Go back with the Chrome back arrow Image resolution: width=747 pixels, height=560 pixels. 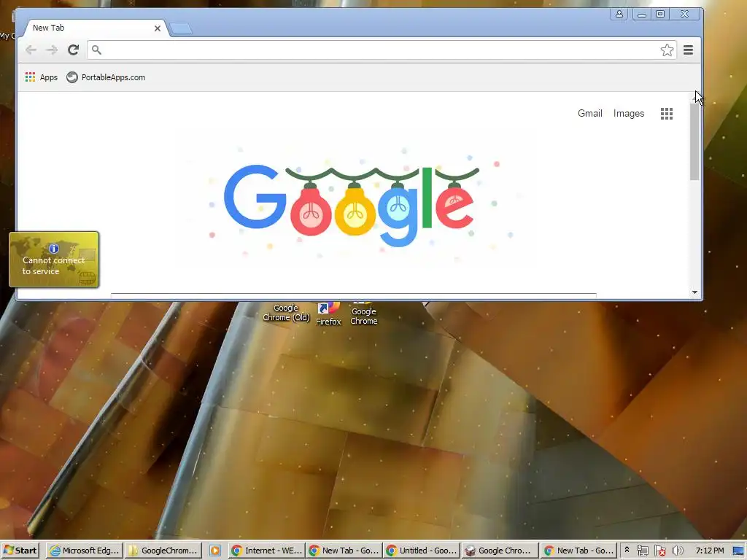click(31, 50)
